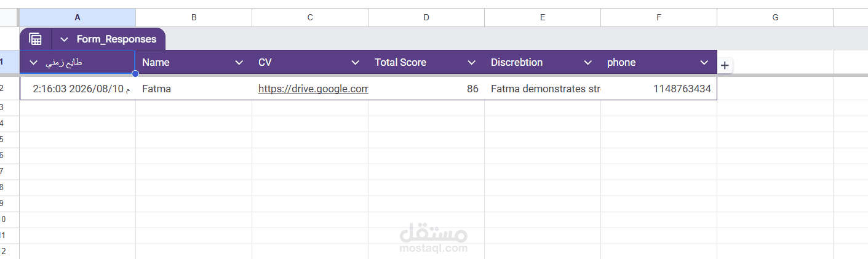Open the Name column dropdown arrow

239,63
